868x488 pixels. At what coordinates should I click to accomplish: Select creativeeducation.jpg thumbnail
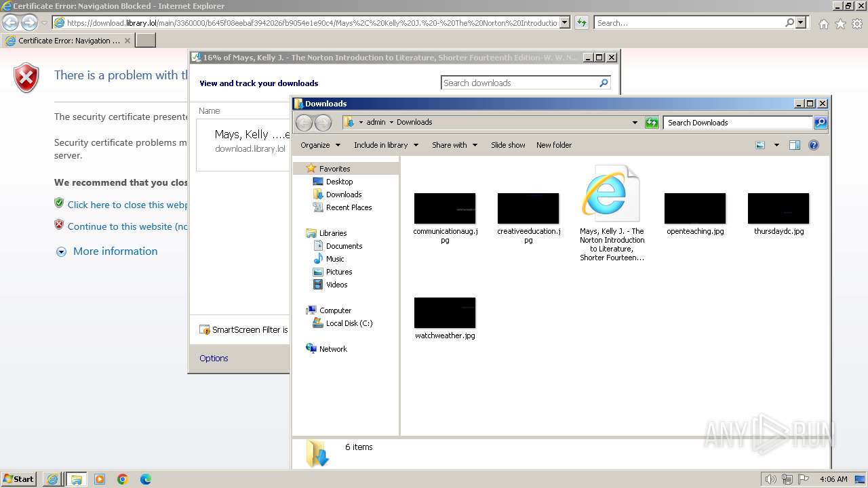[528, 209]
